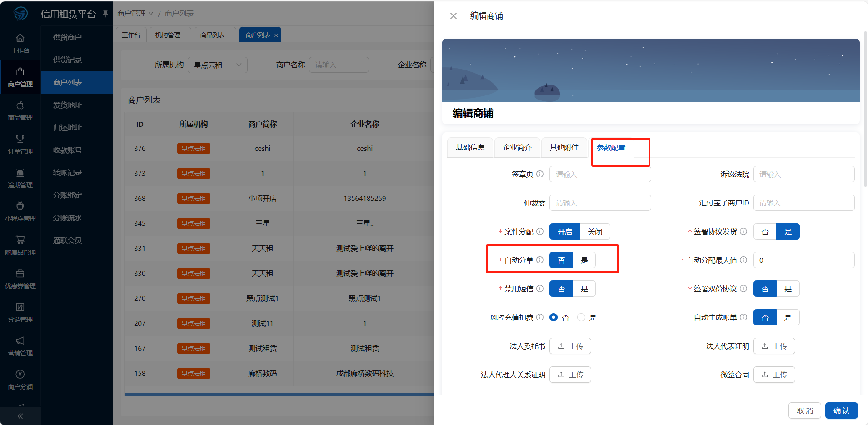Click info icon next to 签署协议发货
Image resolution: width=868 pixels, height=425 pixels.
(x=743, y=231)
